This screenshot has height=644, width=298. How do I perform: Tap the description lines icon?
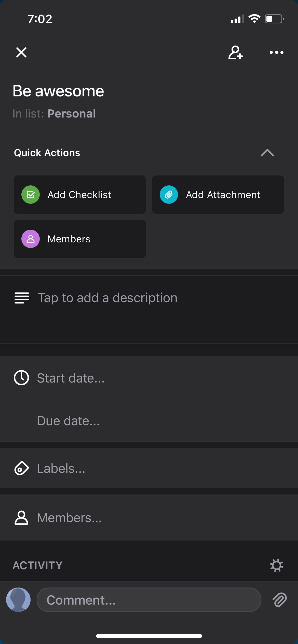(22, 298)
